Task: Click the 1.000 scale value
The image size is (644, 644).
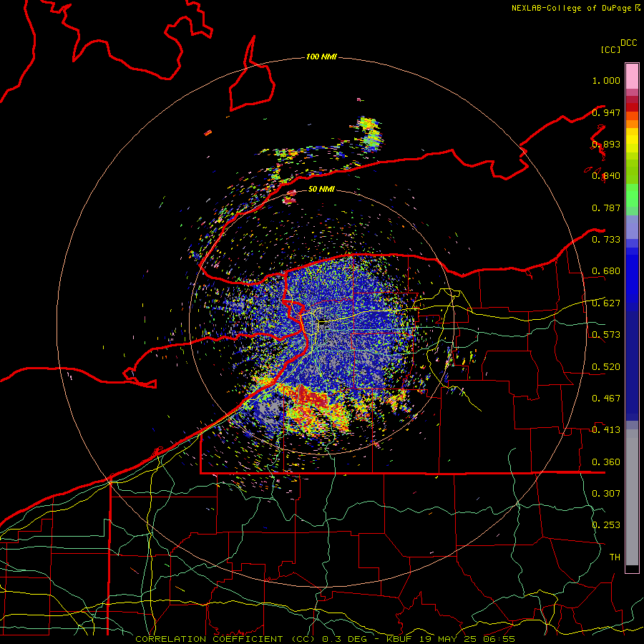Action: tap(606, 80)
